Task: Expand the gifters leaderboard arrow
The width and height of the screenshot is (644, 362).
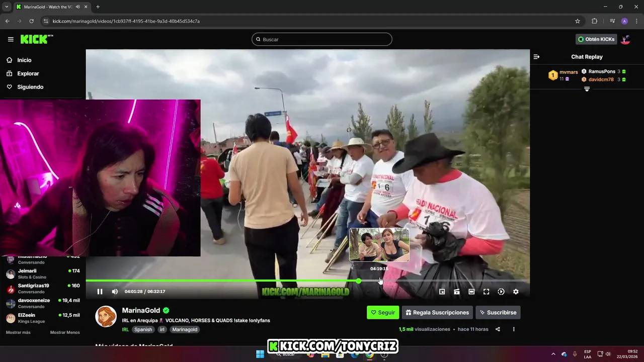Action: [587, 89]
